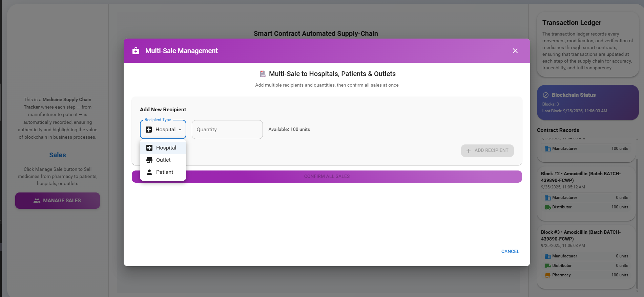Viewport: 644px width, 297px height.
Task: Click the Distributor truck icon in Block #2
Action: point(547,207)
